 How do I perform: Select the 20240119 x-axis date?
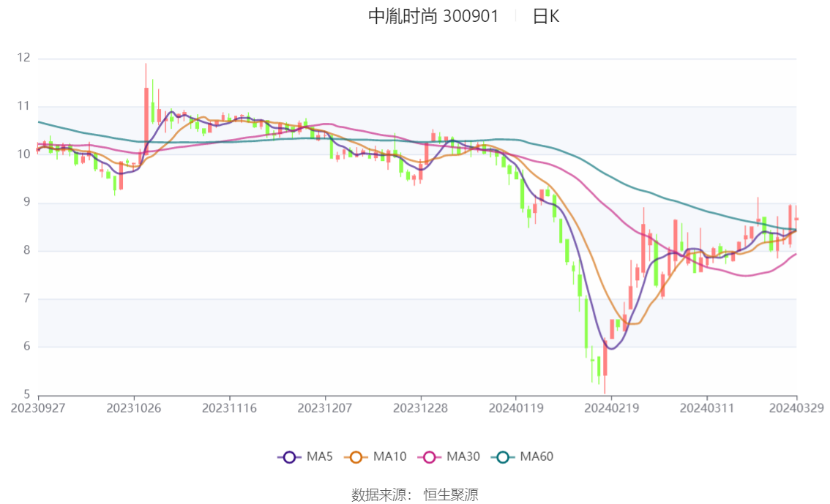(515, 408)
